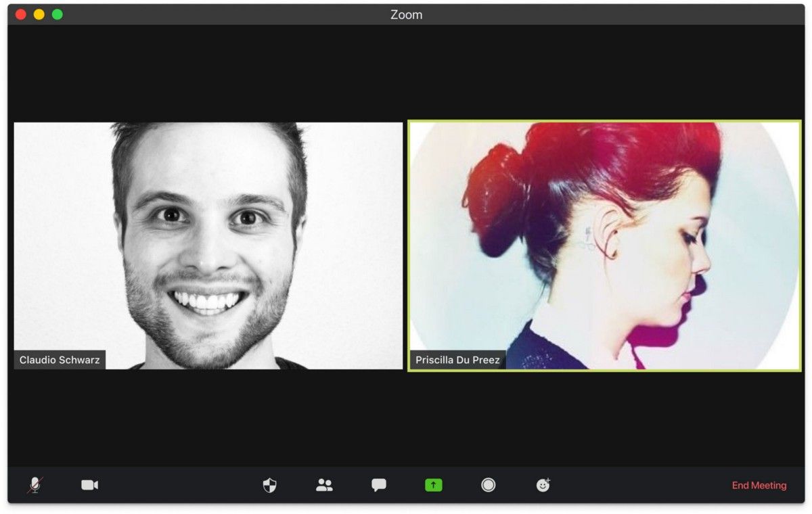Click End Meeting
This screenshot has height=514, width=812.
[759, 486]
